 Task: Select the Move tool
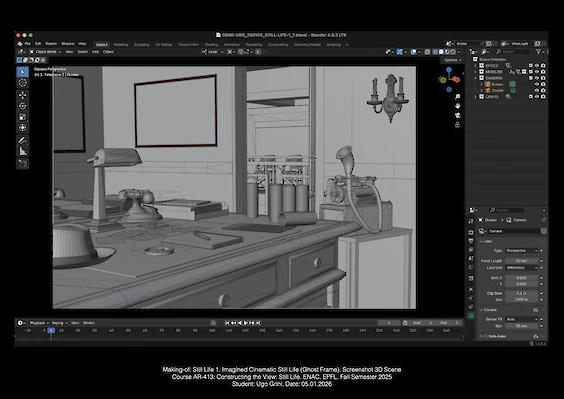[23, 95]
